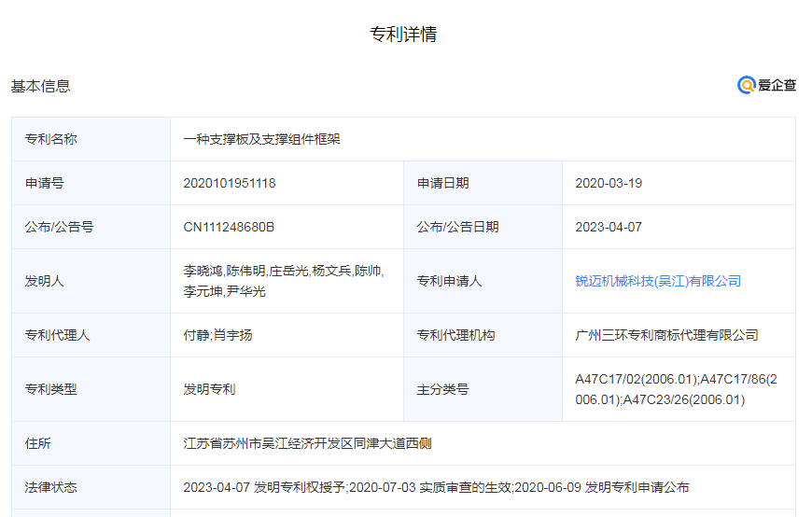Click the legal status history text

coord(436,487)
